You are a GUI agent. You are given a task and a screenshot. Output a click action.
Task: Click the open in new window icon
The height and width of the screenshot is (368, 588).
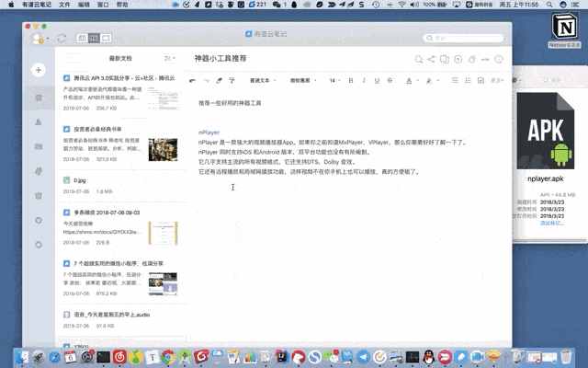click(445, 59)
